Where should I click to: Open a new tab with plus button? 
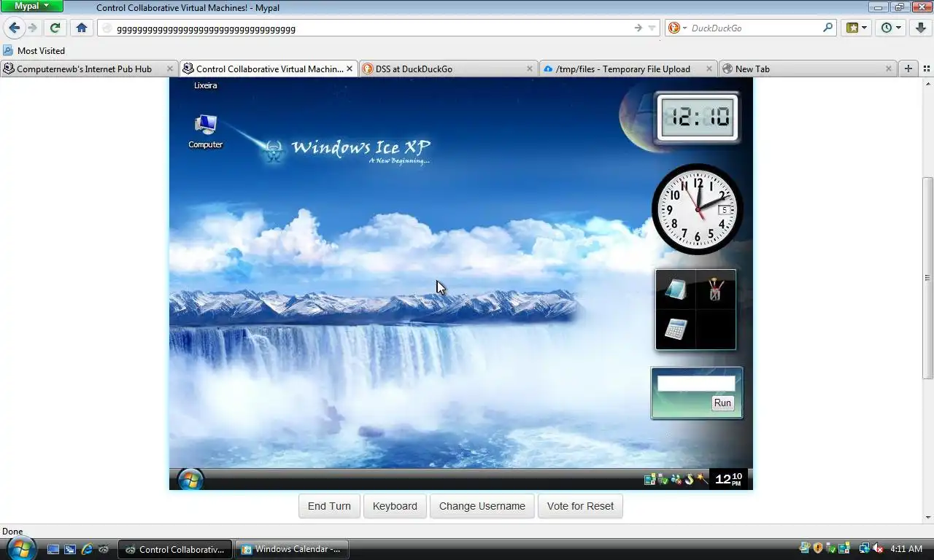908,69
